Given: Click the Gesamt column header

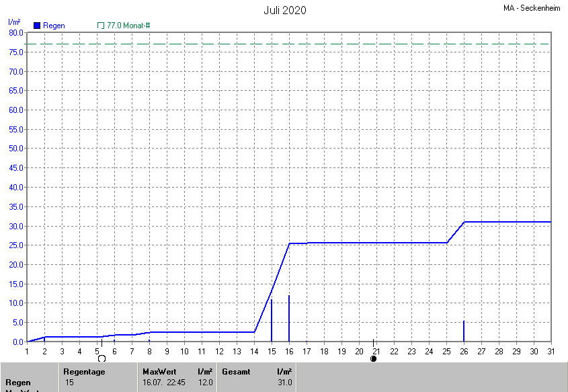Looking at the screenshot, I should pyautogui.click(x=236, y=371).
